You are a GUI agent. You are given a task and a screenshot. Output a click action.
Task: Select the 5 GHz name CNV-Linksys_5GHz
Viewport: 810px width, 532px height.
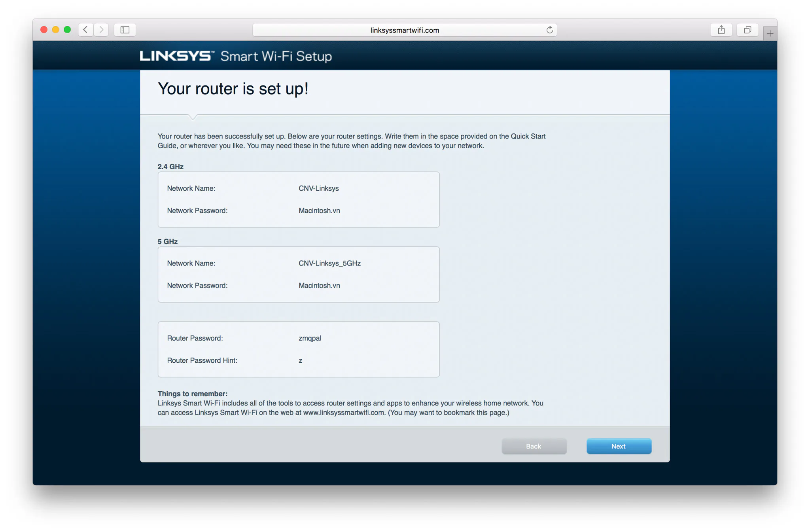[329, 263]
